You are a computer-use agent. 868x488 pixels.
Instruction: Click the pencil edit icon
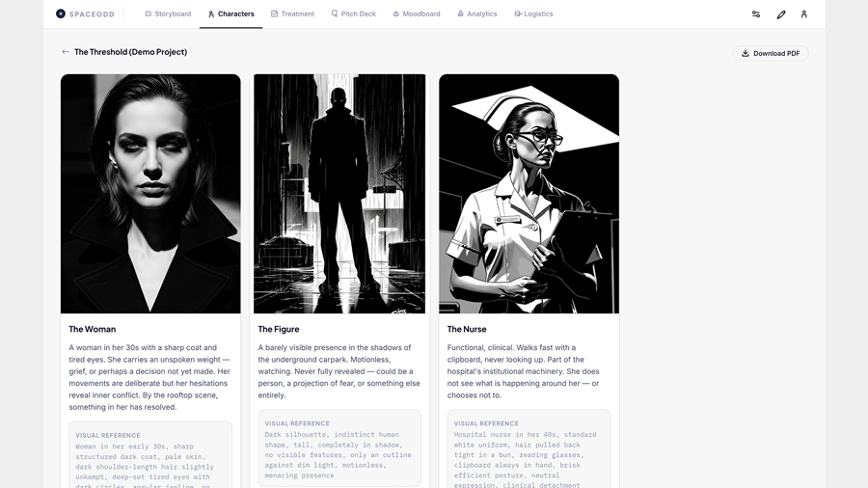click(781, 14)
